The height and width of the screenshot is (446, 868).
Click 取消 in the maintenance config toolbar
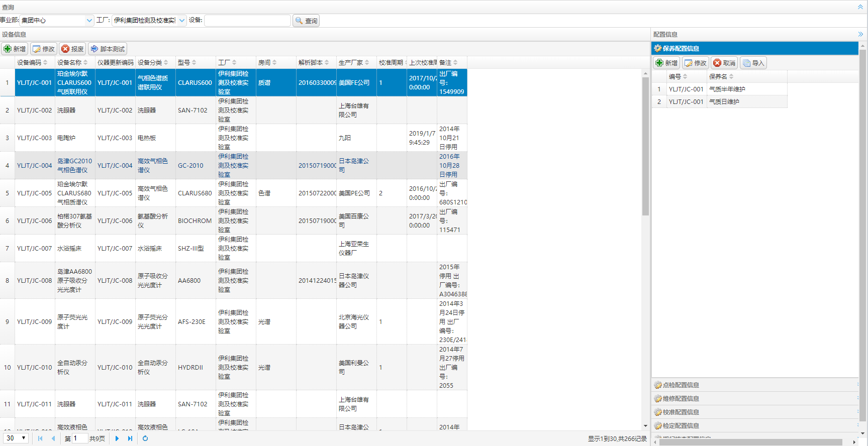coord(724,63)
